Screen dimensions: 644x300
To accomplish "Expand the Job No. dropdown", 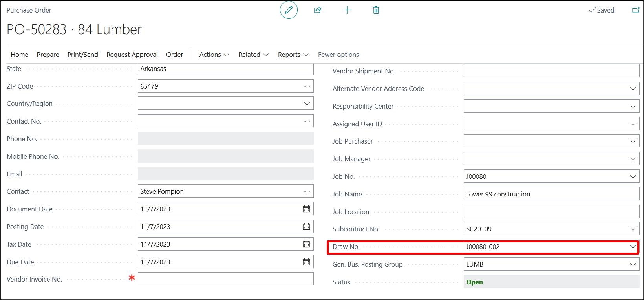I will (x=633, y=176).
